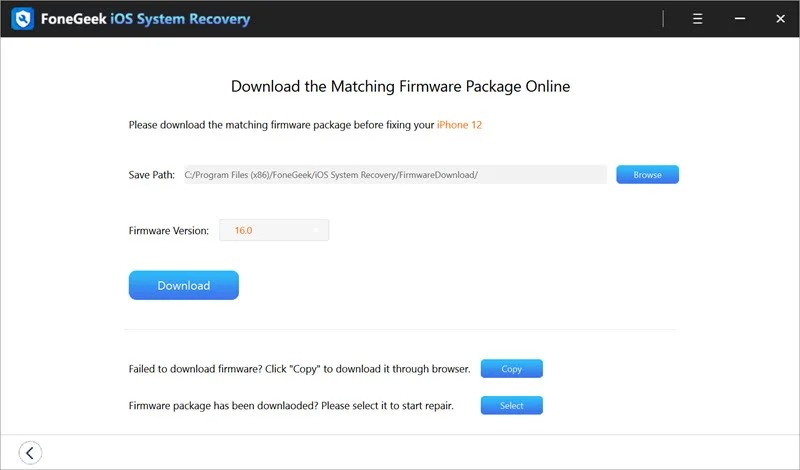
Task: Click the Download the Matching Firmware heading
Action: 400,86
